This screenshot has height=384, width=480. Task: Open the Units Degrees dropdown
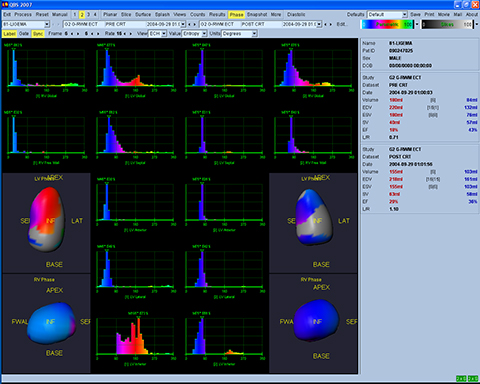point(239,34)
